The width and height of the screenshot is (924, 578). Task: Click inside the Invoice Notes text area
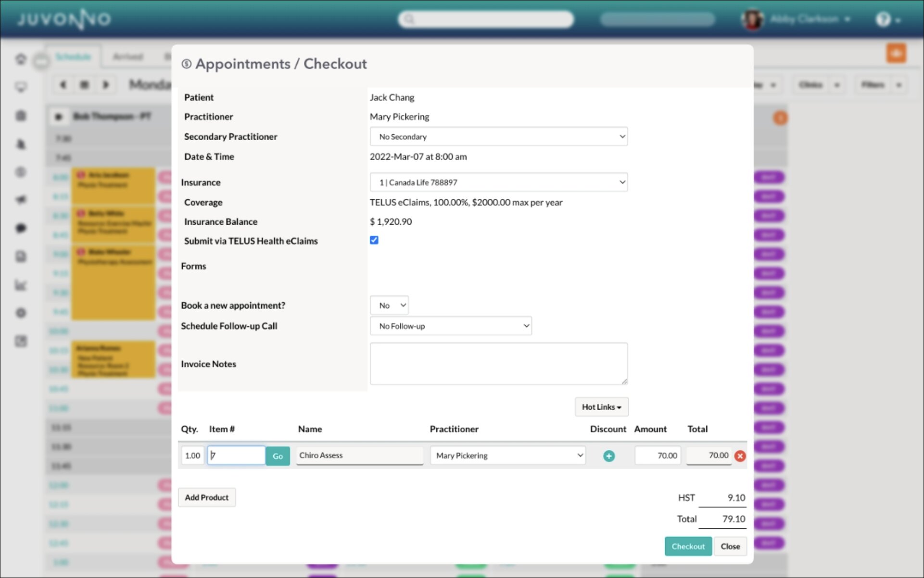498,363
